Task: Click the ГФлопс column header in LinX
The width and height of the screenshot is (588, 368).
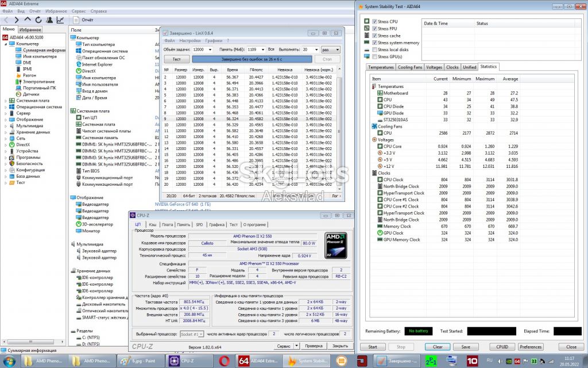Action: point(256,70)
